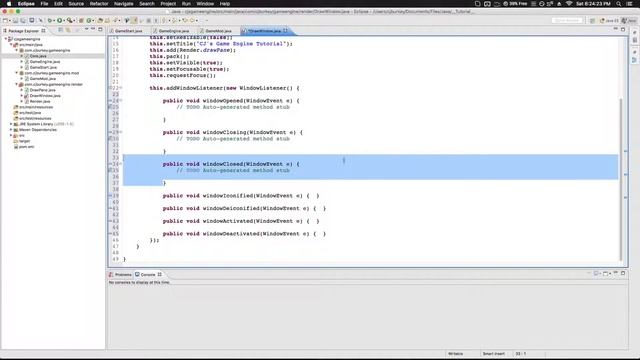Image resolution: width=640 pixels, height=360 pixels.
Task: Click the New Java Class toolbar icon
Action: coord(89,20)
